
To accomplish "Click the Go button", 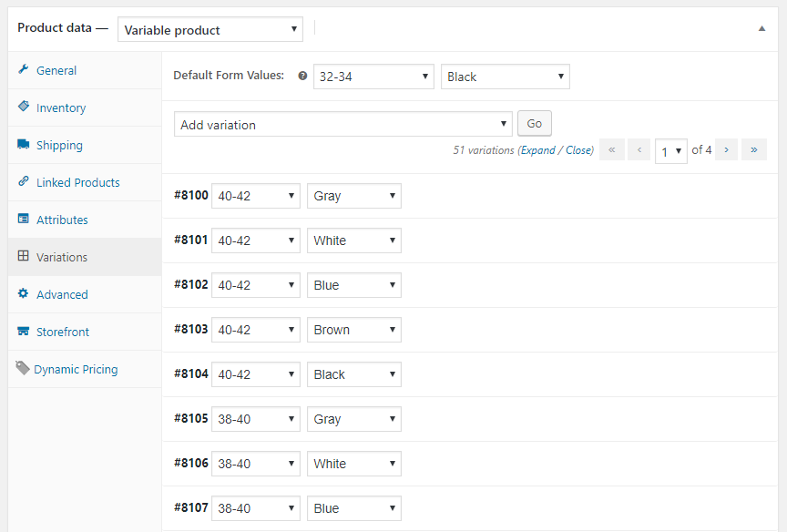I will tap(535, 124).
